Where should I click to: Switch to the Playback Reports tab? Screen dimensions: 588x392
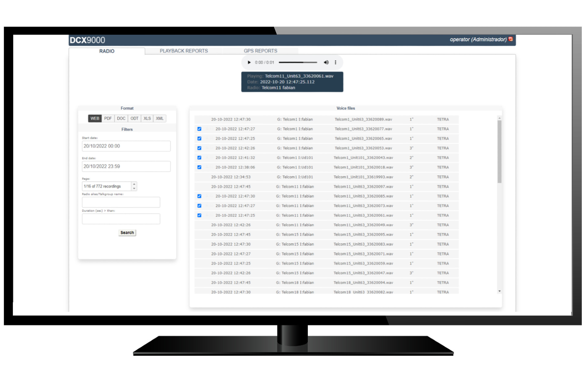pos(184,51)
